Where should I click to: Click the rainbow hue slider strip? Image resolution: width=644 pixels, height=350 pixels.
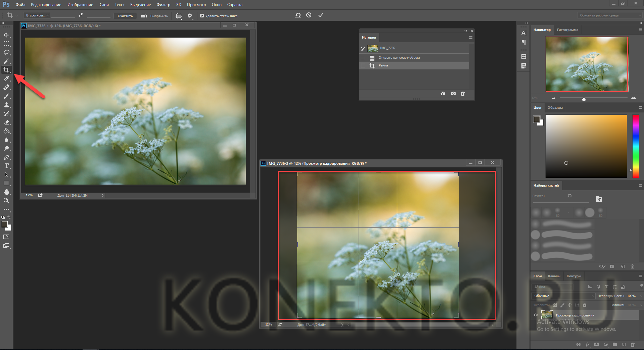pyautogui.click(x=636, y=146)
